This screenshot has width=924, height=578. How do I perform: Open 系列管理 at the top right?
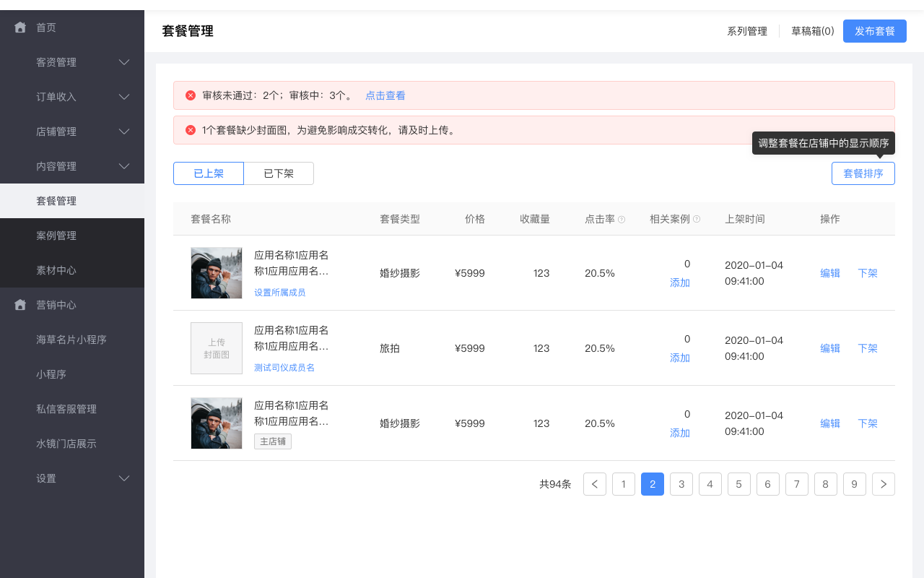747,31
